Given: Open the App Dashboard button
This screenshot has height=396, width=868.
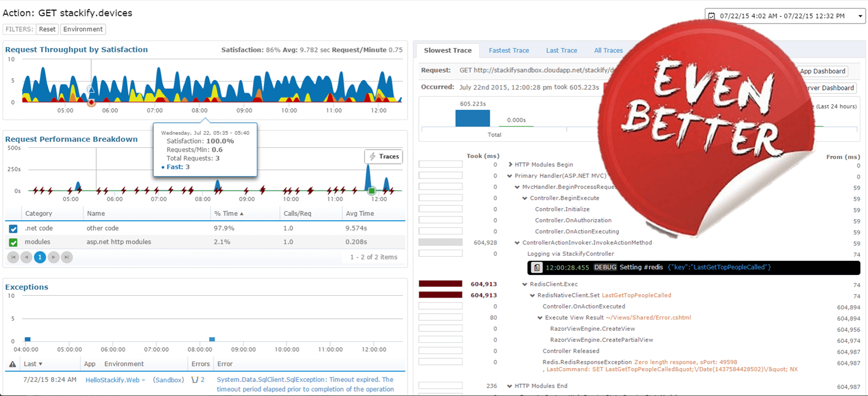Looking at the screenshot, I should tap(822, 71).
